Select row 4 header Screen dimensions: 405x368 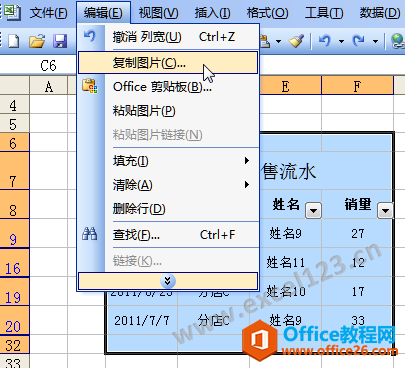[14, 105]
